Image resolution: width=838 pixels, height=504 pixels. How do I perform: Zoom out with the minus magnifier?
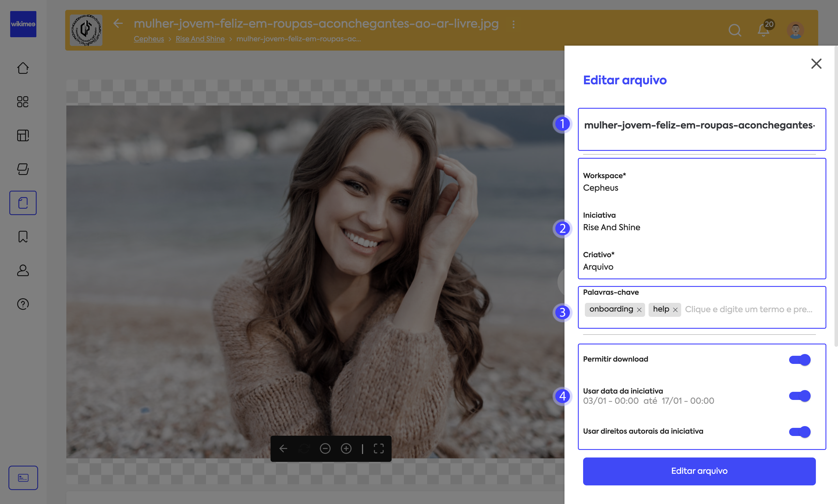pyautogui.click(x=325, y=449)
